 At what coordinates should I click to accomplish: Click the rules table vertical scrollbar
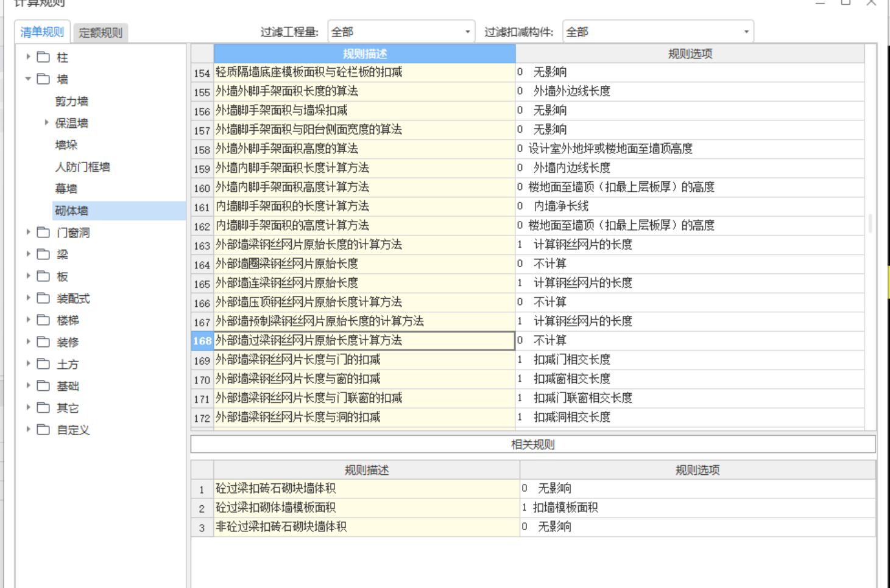(870, 223)
